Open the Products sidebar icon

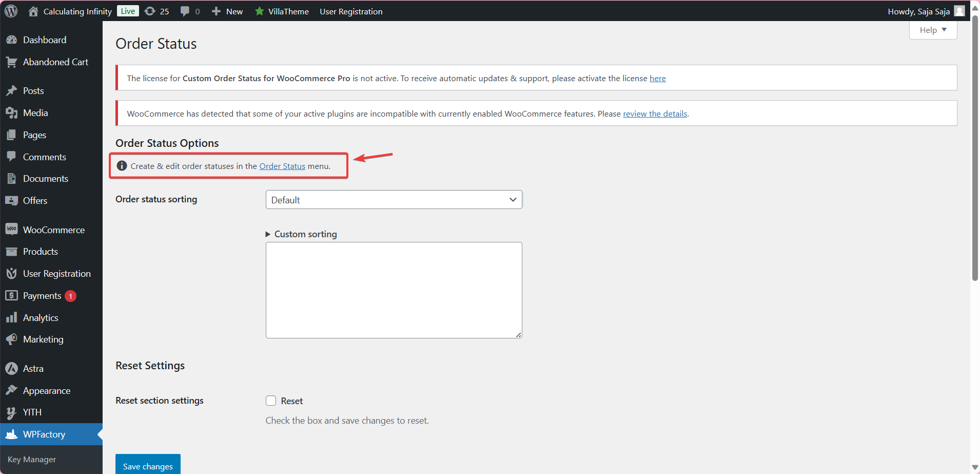click(12, 251)
